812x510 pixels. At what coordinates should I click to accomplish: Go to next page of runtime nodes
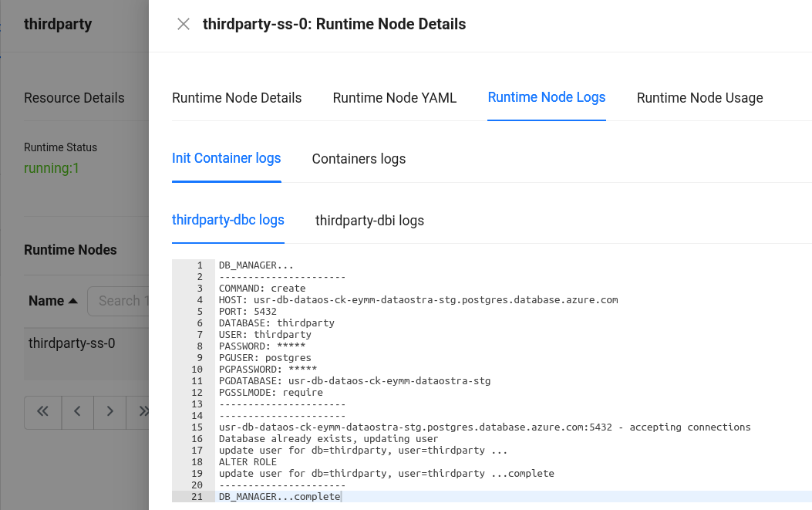(x=110, y=412)
